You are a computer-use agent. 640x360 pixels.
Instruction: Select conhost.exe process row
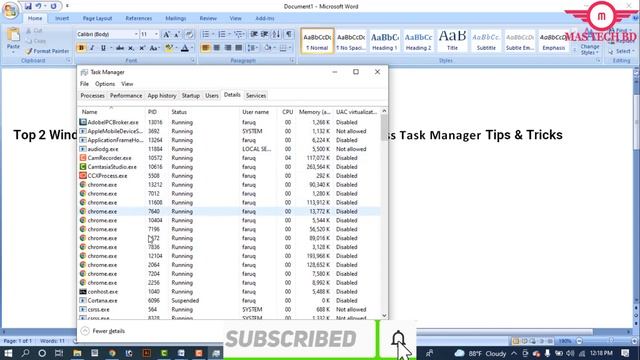[x=229, y=292]
